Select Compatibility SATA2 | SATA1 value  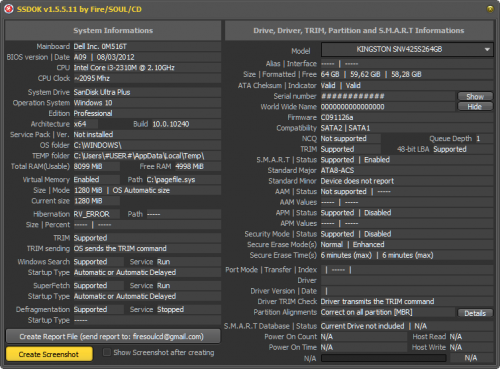click(345, 128)
